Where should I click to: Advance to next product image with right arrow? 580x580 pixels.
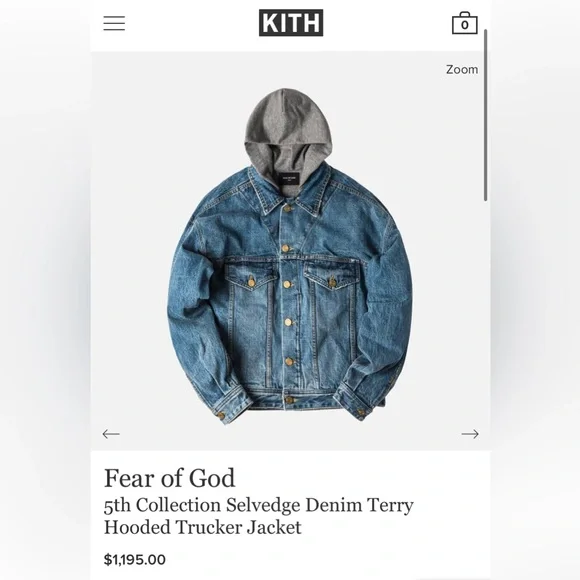click(x=470, y=434)
